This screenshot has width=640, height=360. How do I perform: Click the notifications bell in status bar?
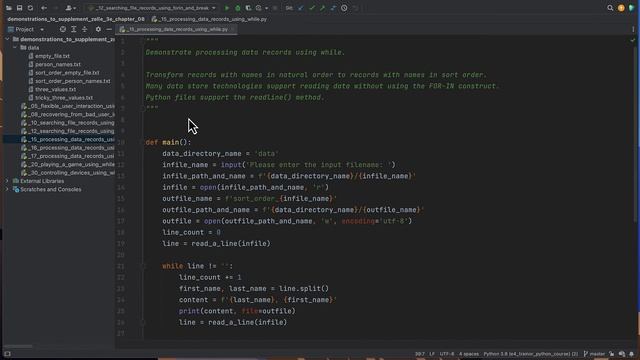632,354
